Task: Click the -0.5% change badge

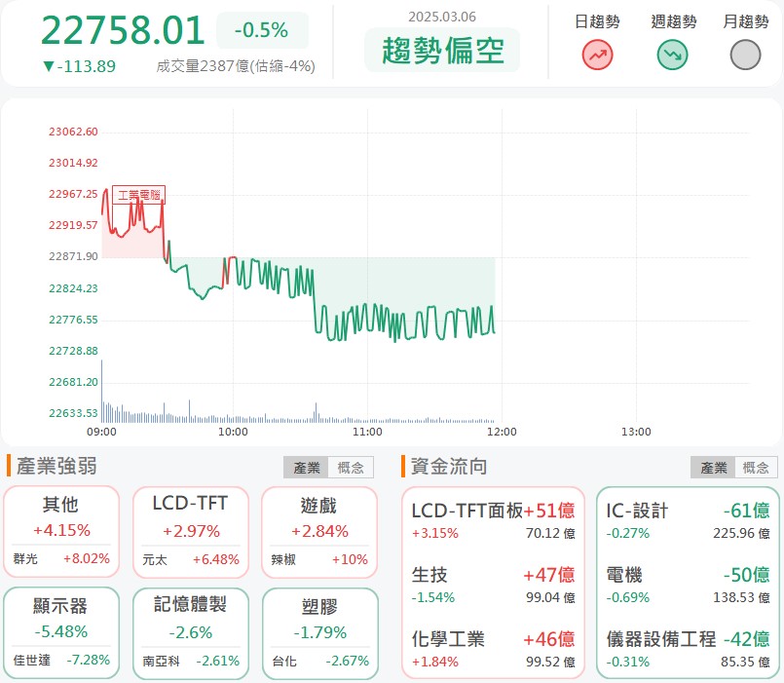Action: tap(262, 30)
